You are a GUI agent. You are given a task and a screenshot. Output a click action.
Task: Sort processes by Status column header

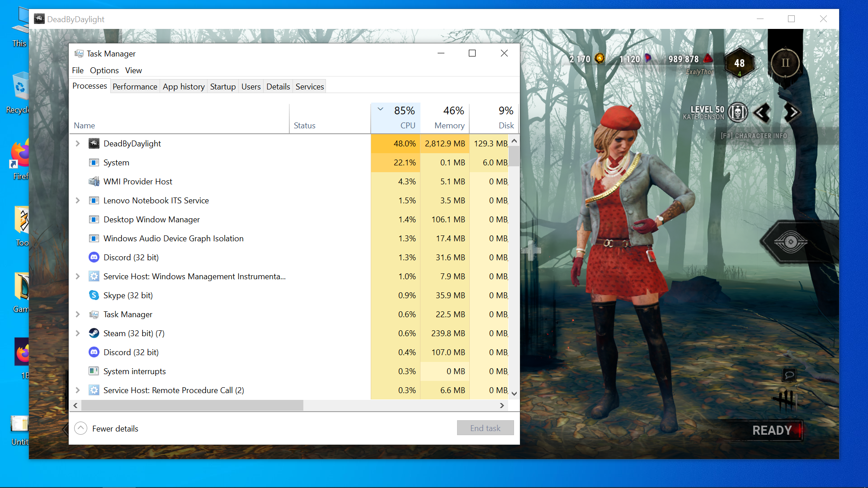pyautogui.click(x=330, y=118)
